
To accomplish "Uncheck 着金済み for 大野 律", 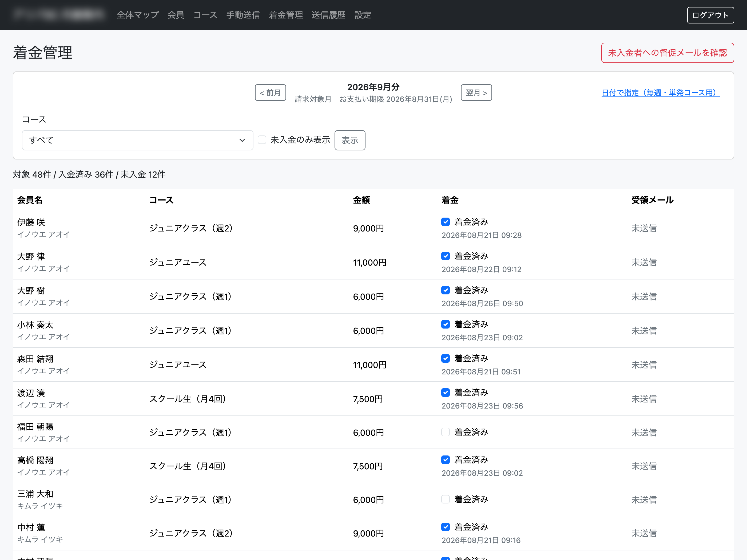I will click(x=446, y=256).
